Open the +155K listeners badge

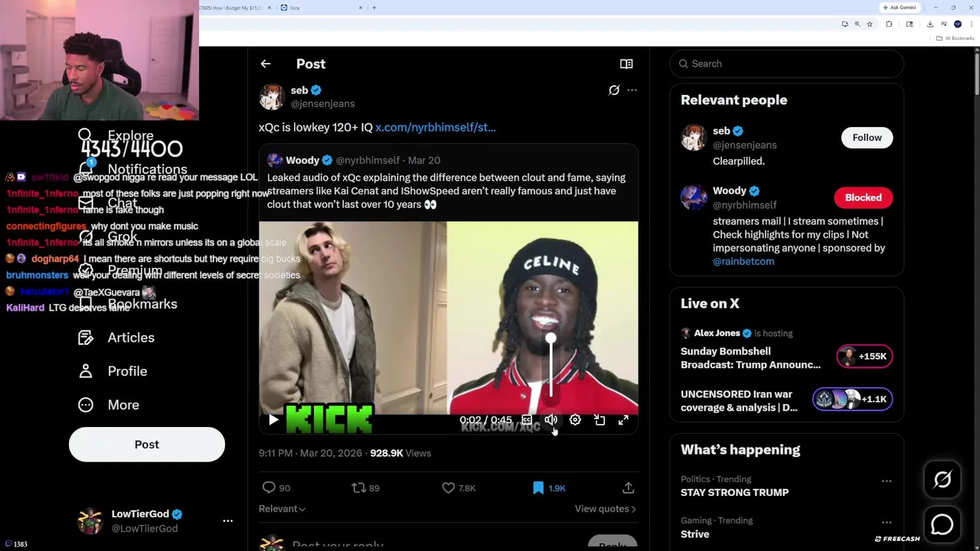[x=864, y=357]
